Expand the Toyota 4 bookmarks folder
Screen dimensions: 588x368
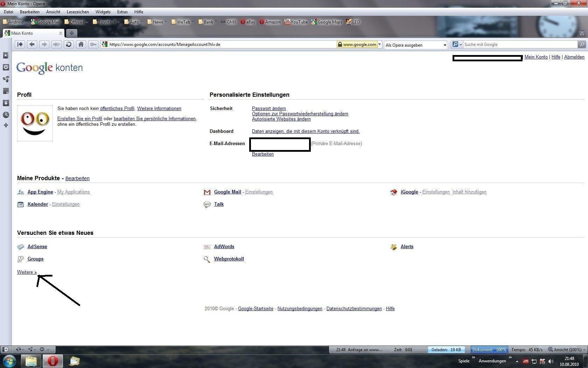(106, 22)
